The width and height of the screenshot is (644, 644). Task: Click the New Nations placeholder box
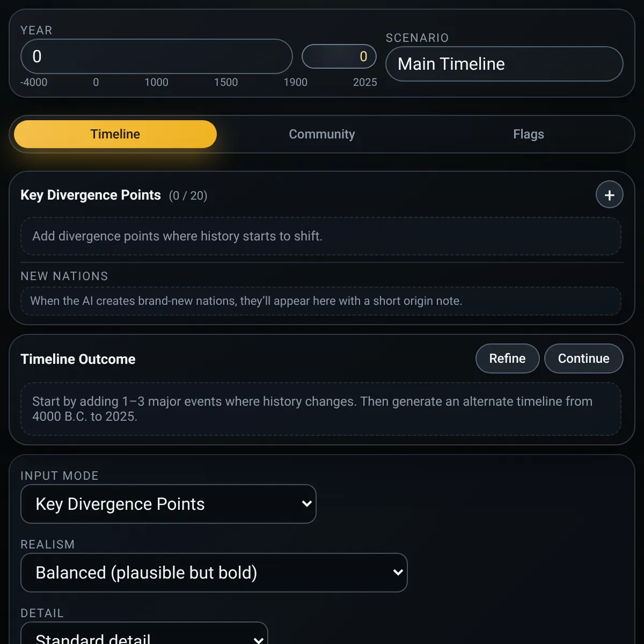pos(320,301)
